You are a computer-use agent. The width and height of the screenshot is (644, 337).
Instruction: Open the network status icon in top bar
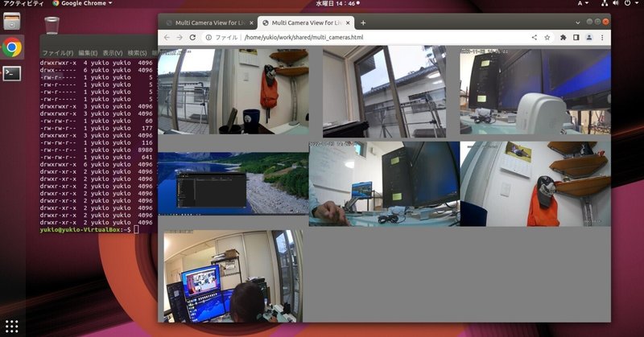point(605,3)
